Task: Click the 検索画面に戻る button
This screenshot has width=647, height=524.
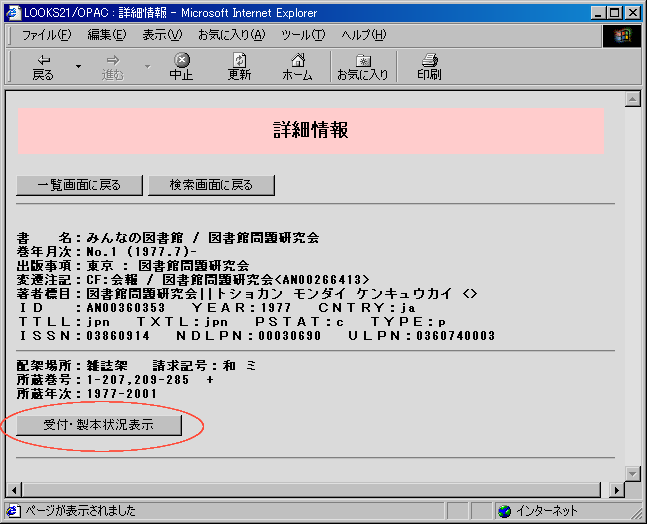Action: pos(211,185)
